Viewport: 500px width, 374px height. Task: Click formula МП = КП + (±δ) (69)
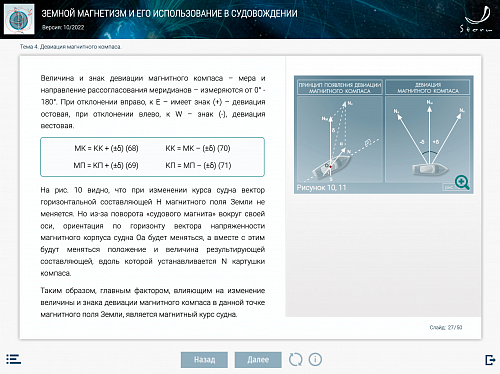(x=106, y=165)
